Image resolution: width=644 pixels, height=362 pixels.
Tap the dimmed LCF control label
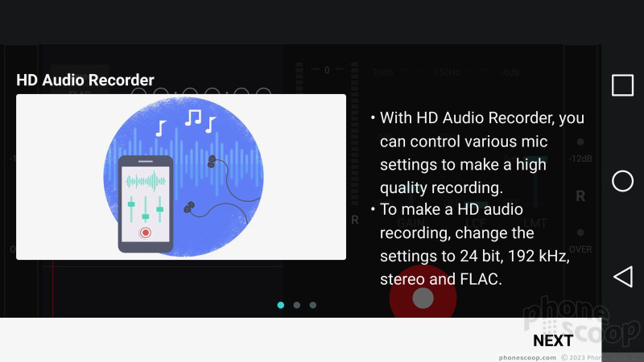click(x=476, y=224)
